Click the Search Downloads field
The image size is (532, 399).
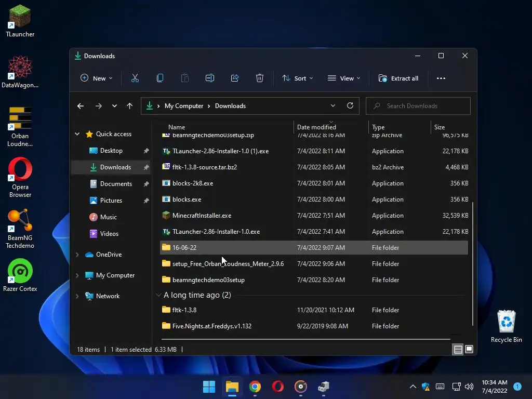click(x=418, y=106)
